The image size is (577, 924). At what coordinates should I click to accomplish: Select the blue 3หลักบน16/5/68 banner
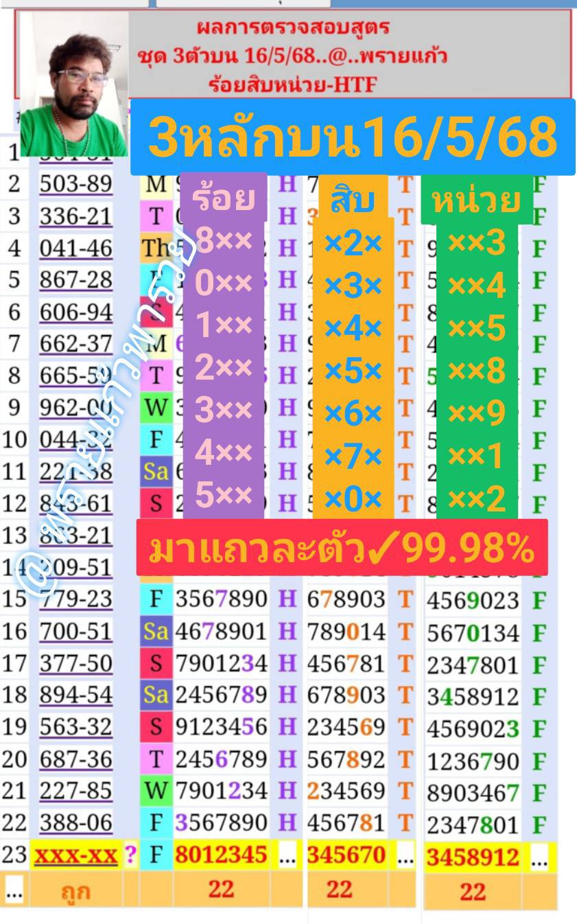(x=352, y=137)
